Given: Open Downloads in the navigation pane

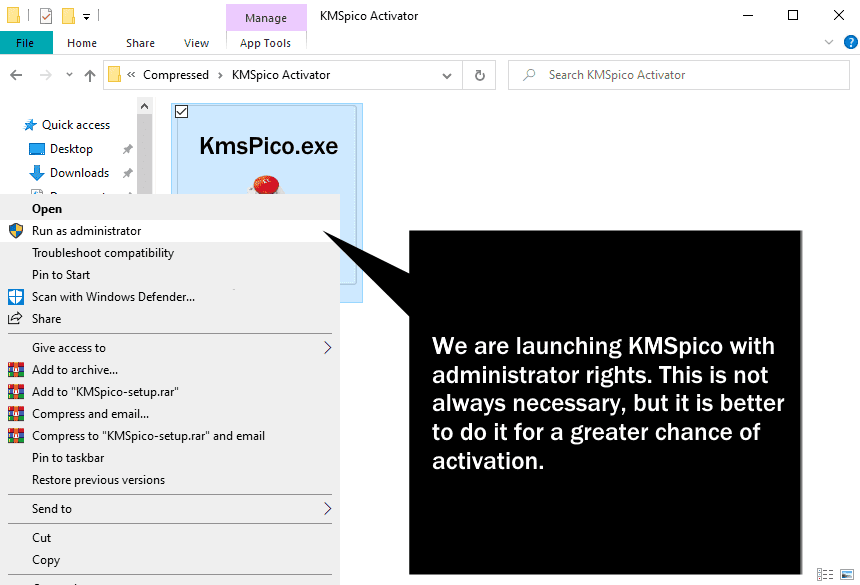Looking at the screenshot, I should click(80, 173).
